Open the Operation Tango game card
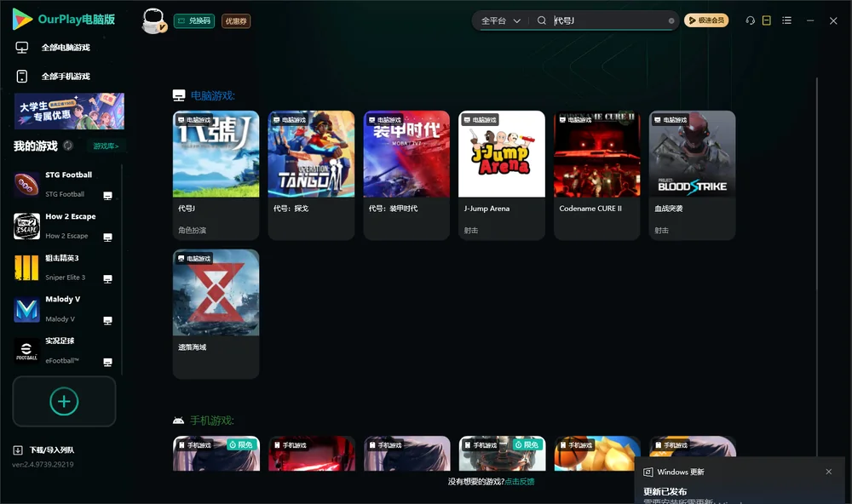Screen dimensions: 852x504 311,175
